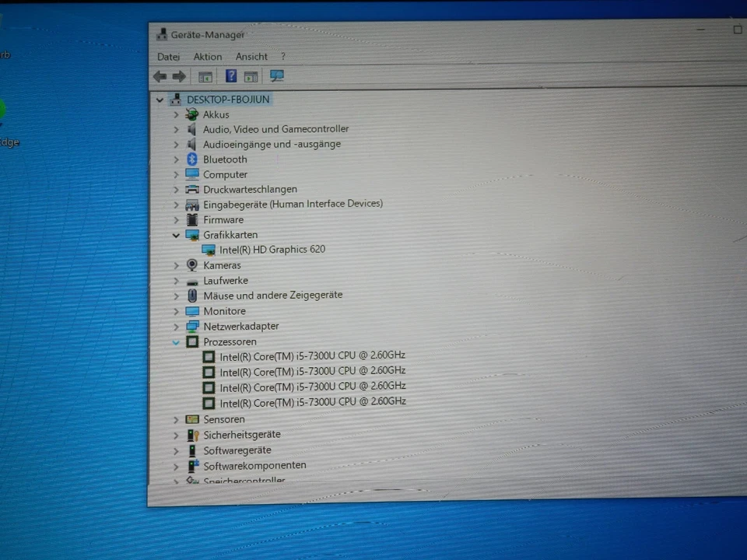The image size is (747, 560).
Task: Expand the Bluetooth category
Action: click(177, 159)
